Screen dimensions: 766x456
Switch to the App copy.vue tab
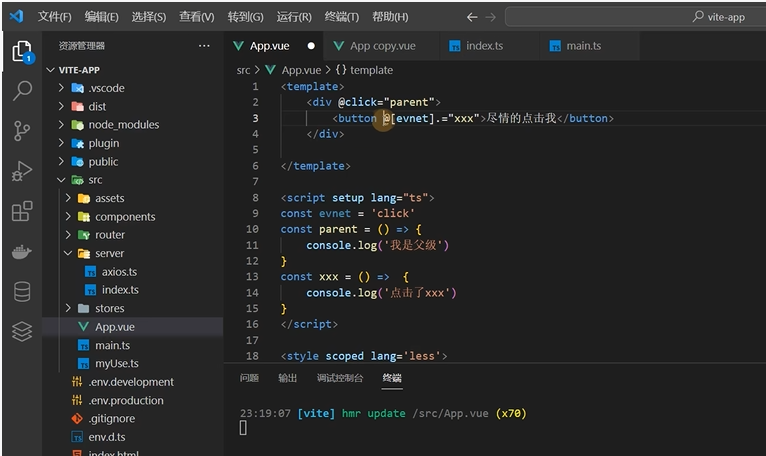tap(382, 46)
